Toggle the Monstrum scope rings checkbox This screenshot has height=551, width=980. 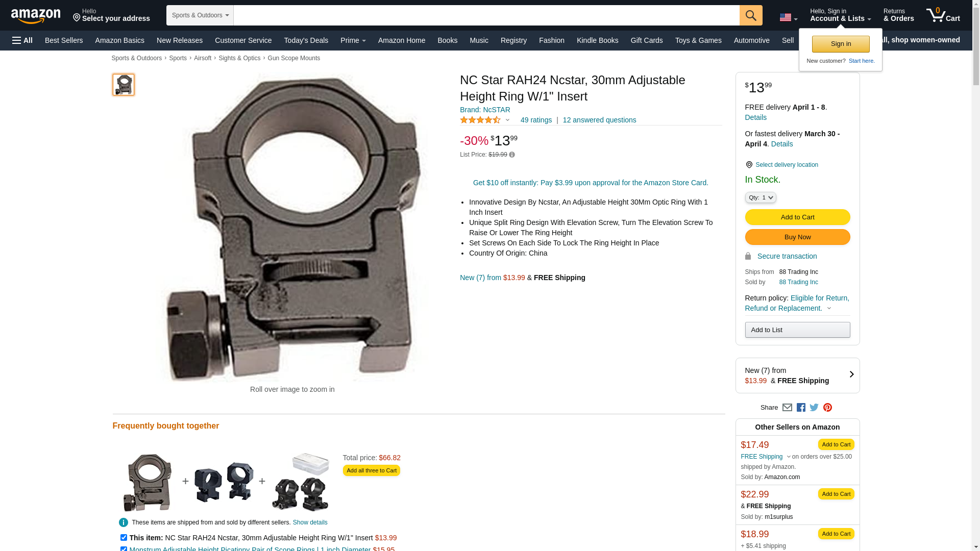click(x=124, y=549)
